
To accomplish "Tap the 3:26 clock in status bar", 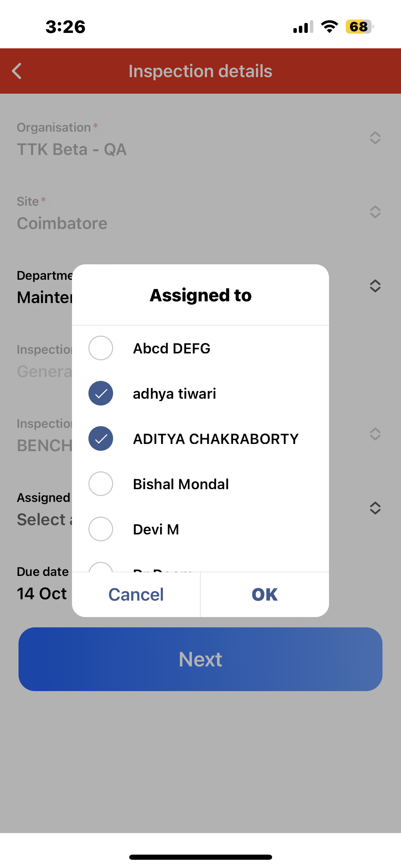I will click(x=65, y=27).
